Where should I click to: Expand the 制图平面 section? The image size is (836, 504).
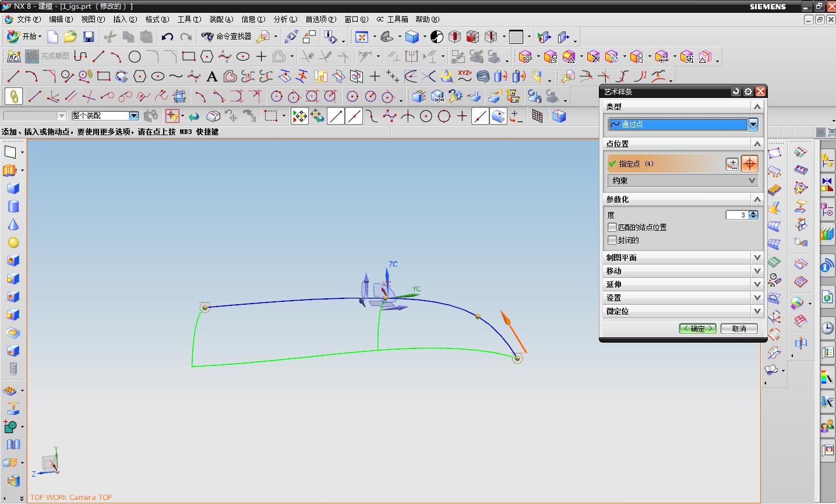(x=682, y=258)
